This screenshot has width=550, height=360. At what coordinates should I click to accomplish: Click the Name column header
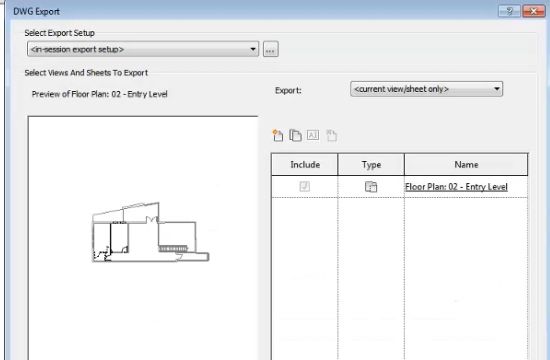pos(466,165)
